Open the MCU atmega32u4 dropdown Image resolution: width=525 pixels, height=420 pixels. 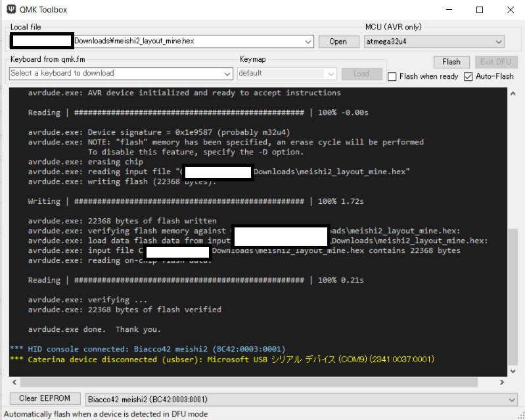click(x=499, y=42)
